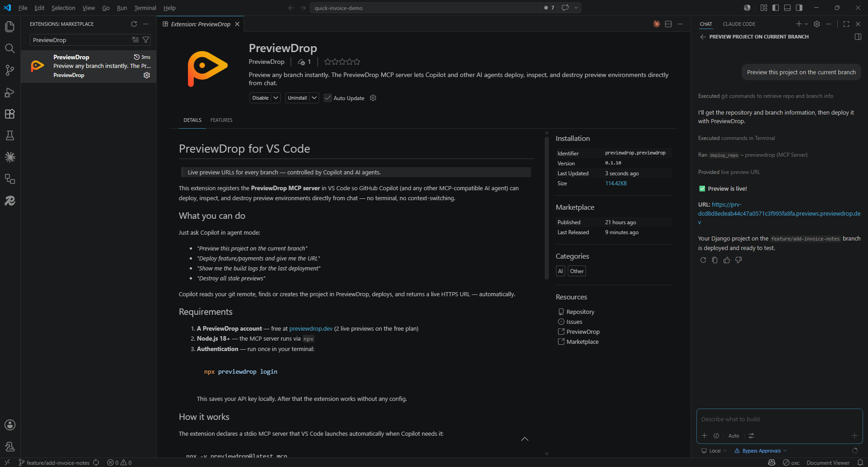Viewport: 868px width, 467px height.
Task: Mark chat response as helpful
Action: point(727,260)
